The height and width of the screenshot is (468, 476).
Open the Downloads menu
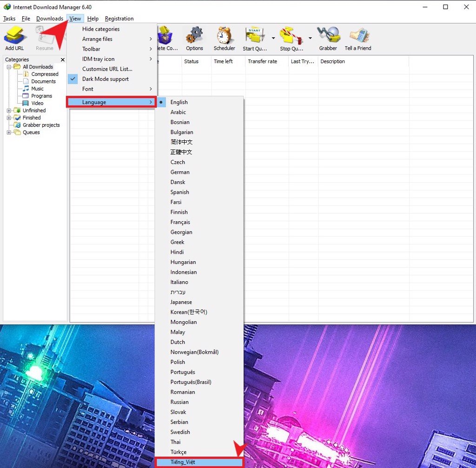pyautogui.click(x=49, y=19)
